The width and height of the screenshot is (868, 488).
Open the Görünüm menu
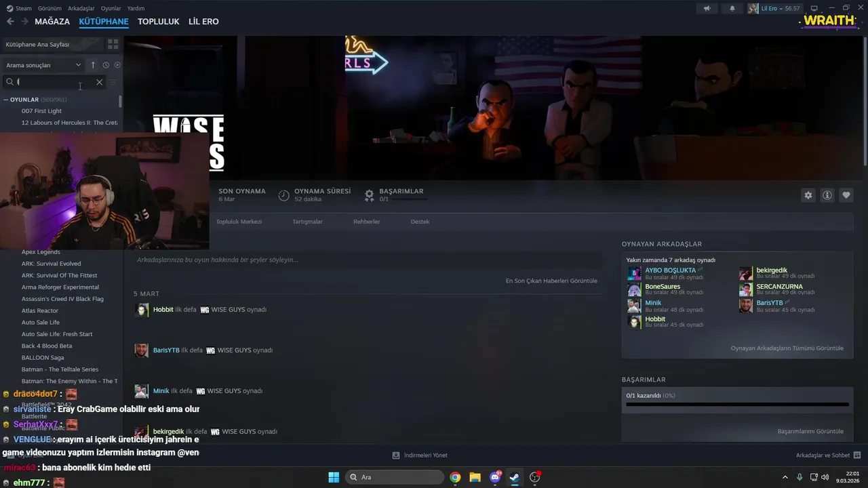pyautogui.click(x=50, y=8)
